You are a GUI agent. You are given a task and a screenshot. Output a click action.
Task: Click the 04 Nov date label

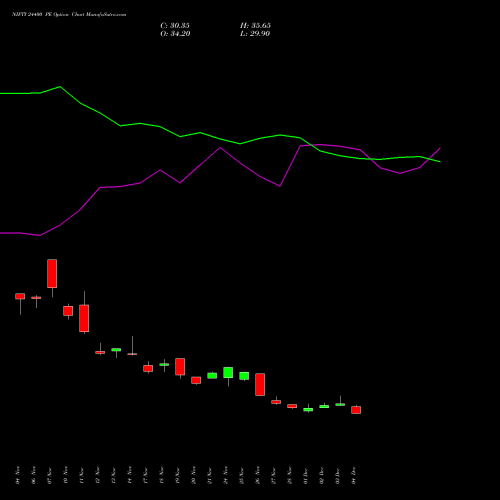pos(18,475)
